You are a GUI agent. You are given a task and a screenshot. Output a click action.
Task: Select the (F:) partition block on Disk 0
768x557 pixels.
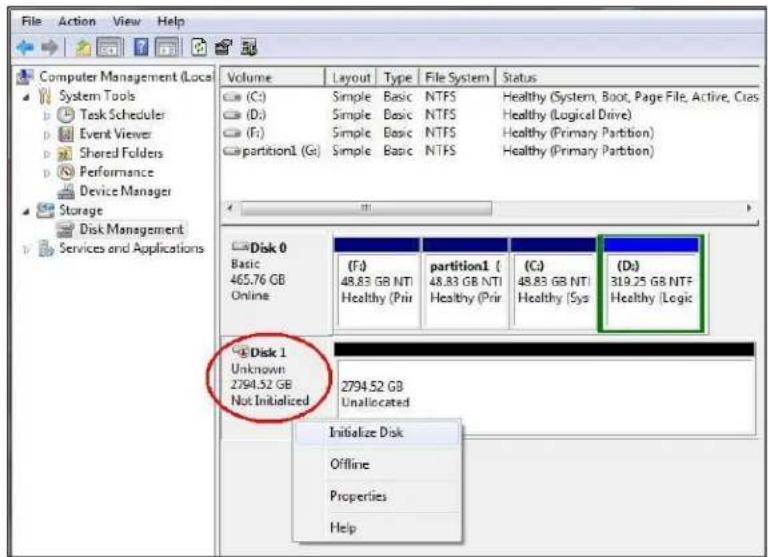coord(377,283)
